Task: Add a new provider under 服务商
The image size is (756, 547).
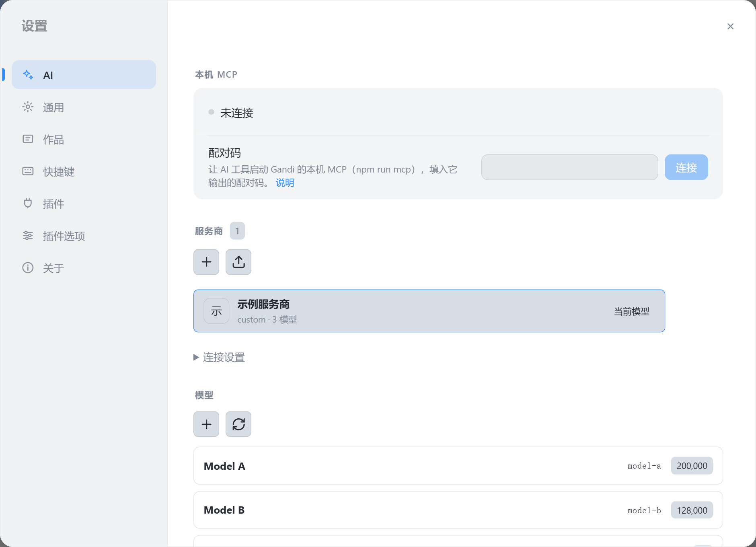Action: 206,262
